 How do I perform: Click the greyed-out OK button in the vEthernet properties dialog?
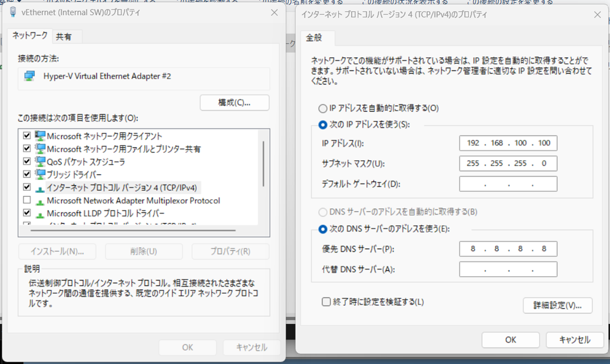(x=187, y=348)
